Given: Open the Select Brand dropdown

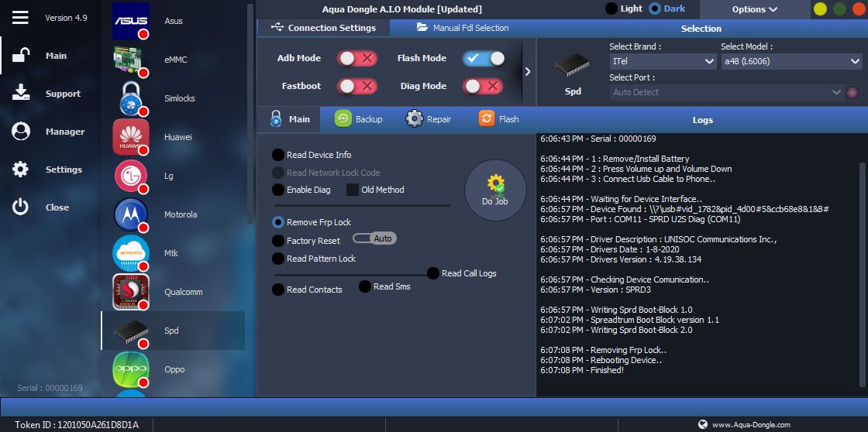Looking at the screenshot, I should click(x=663, y=61).
